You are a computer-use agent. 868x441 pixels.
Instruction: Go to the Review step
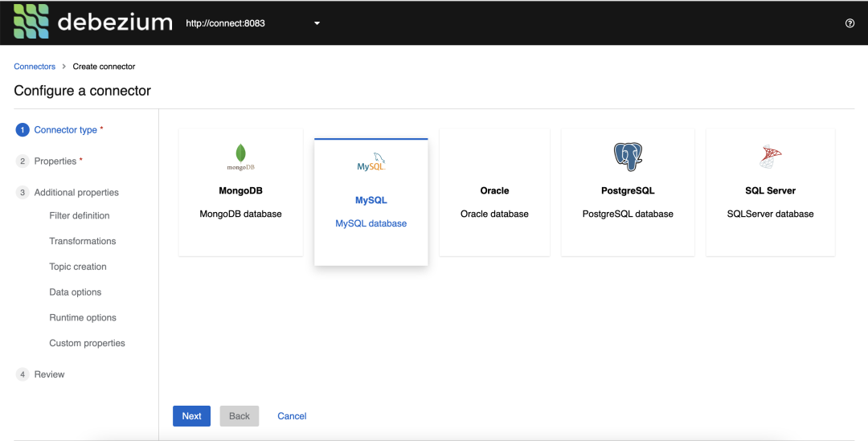click(49, 374)
